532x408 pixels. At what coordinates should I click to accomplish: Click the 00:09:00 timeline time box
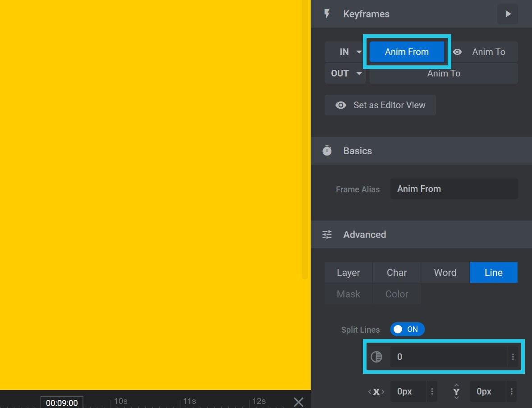click(62, 403)
